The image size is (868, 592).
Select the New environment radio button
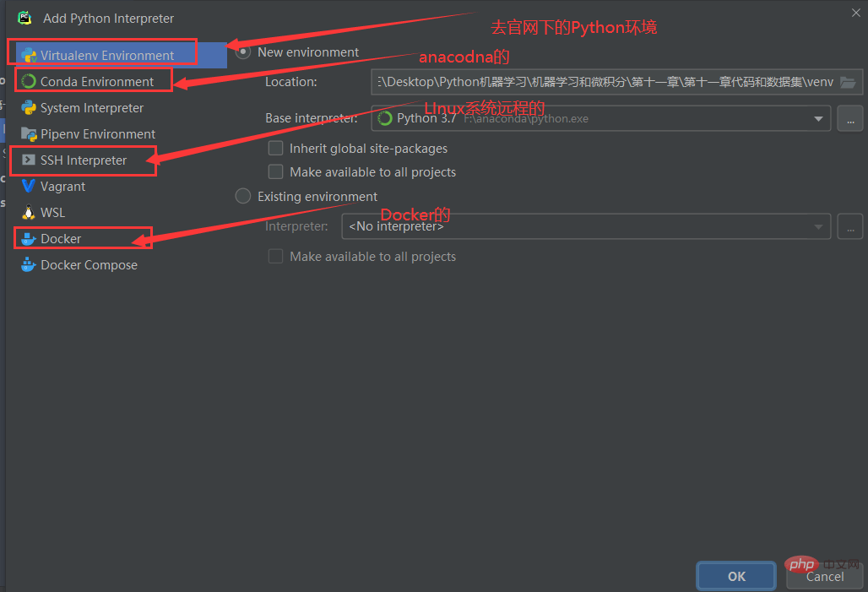tap(243, 52)
